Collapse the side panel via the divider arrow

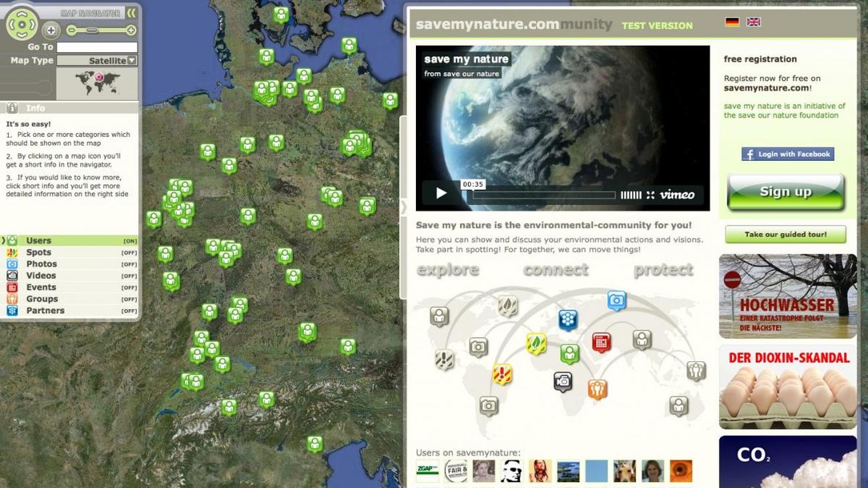coord(403,207)
